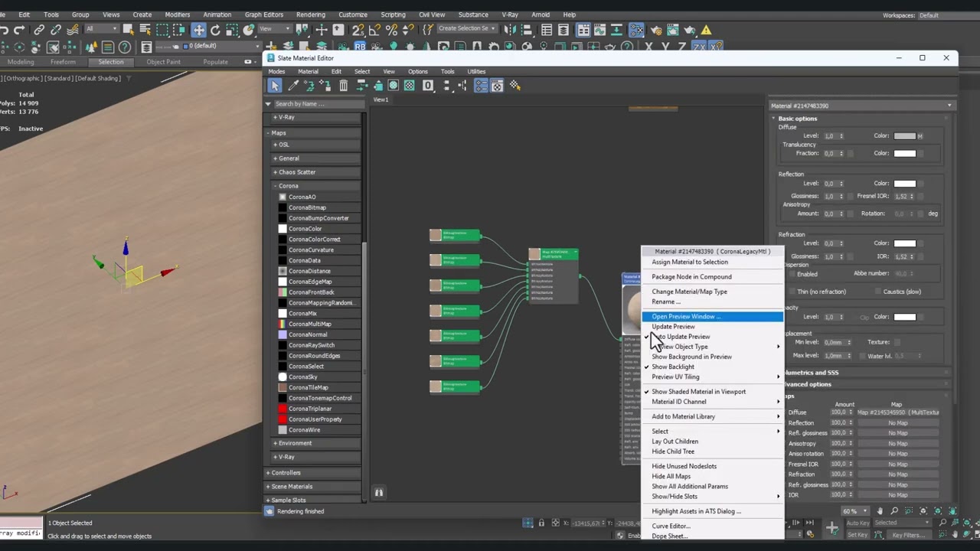Toggle Show Background in Preview icon
This screenshot has width=980, height=551.
(x=409, y=86)
